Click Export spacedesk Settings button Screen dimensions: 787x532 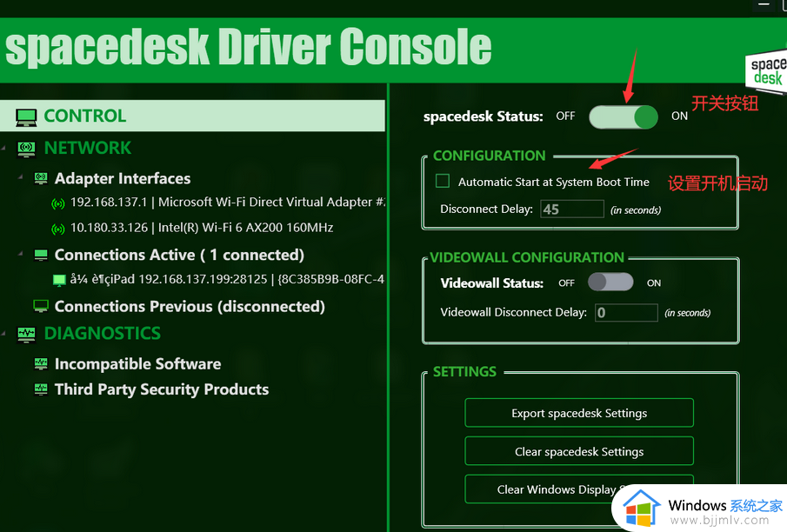point(579,413)
